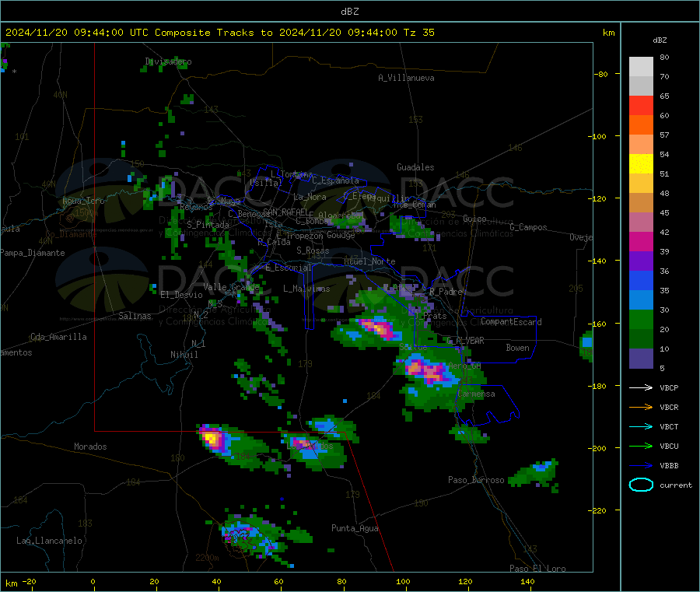The height and width of the screenshot is (592, 700).
Task: Click the La_Nora map label
Action: click(310, 197)
